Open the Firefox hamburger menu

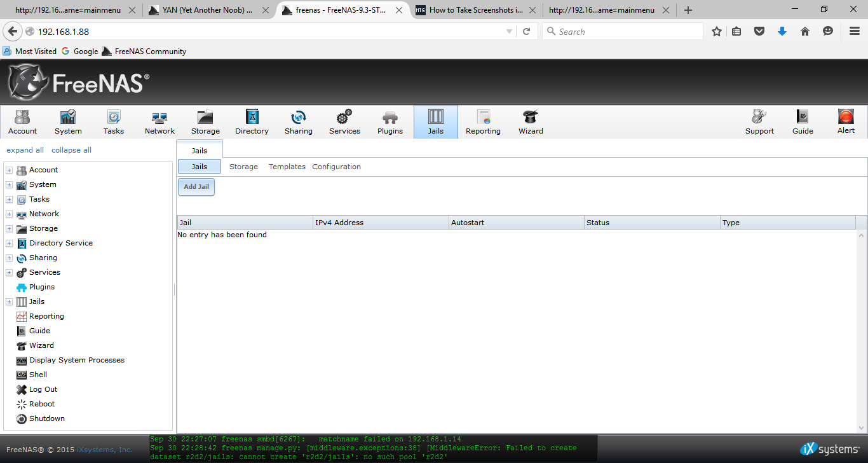pos(855,31)
